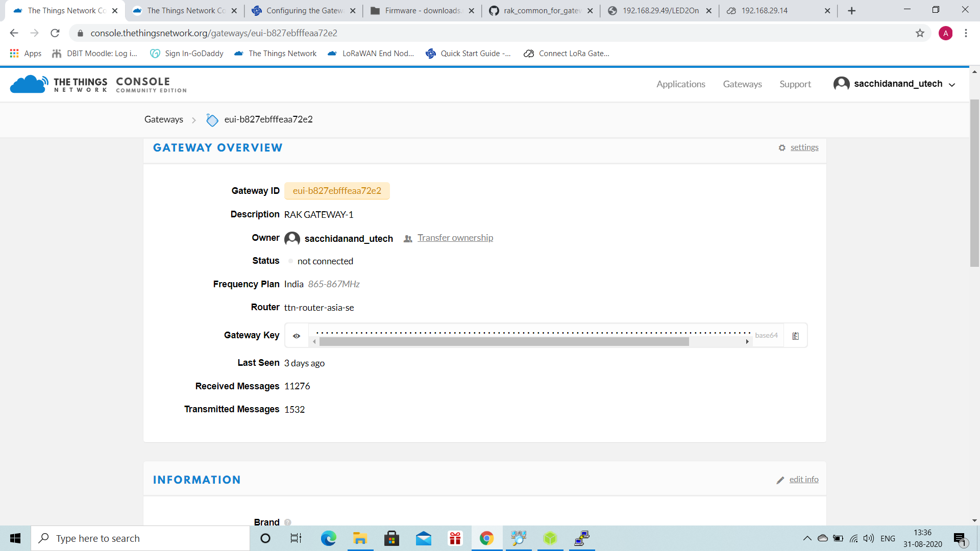Open the Gateways menu item

(742, 84)
